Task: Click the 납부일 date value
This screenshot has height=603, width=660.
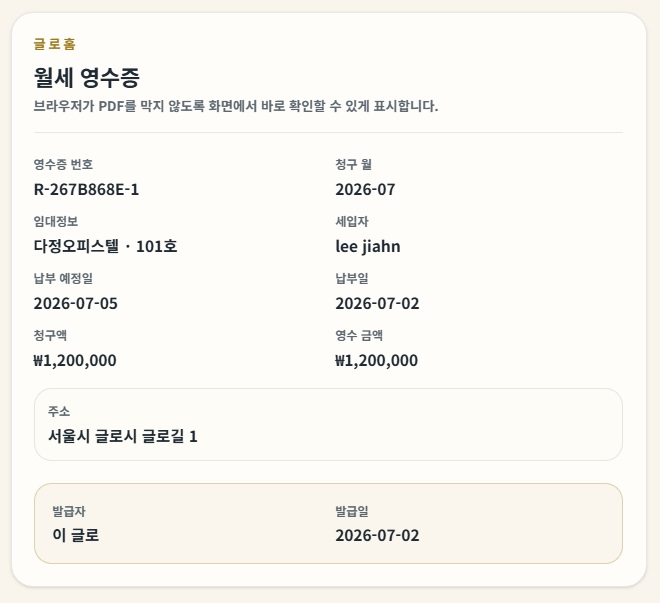Action: click(x=378, y=303)
